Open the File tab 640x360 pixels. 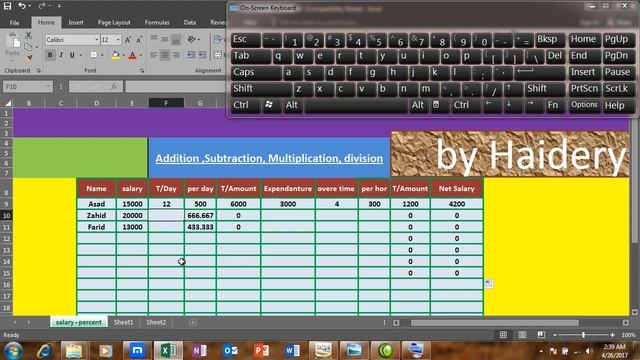tap(14, 22)
